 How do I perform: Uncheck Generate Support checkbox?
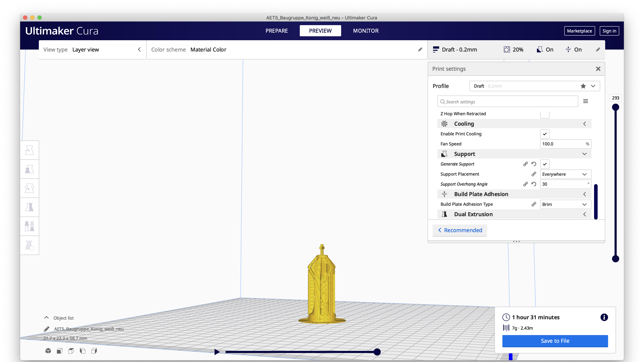pyautogui.click(x=544, y=164)
